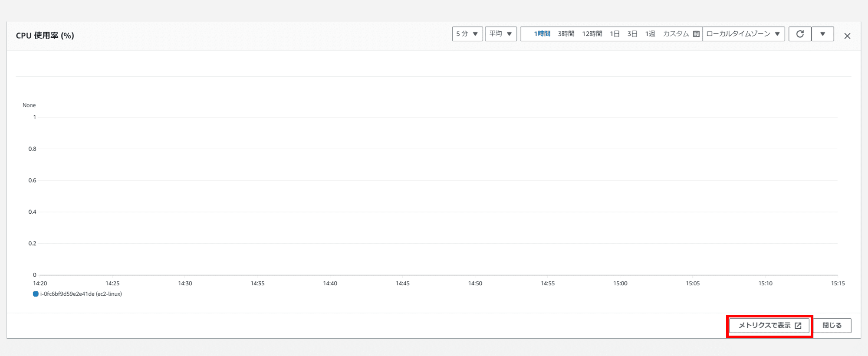Click the メトリクスで表示 button
This screenshot has height=356, width=868.
[x=769, y=326]
